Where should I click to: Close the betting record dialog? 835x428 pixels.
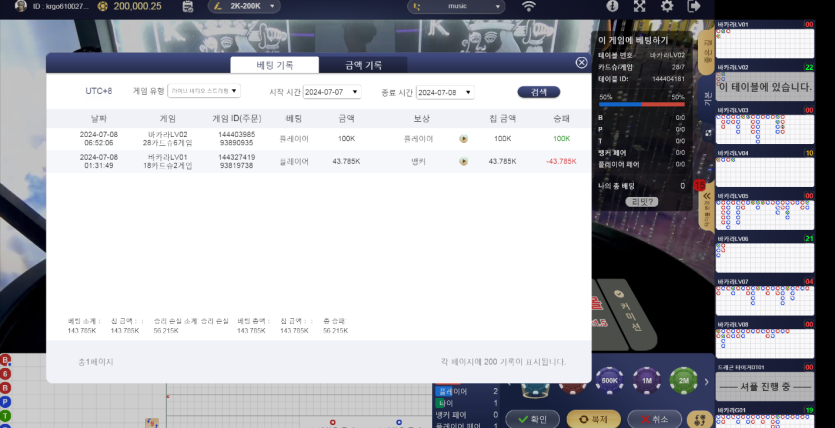coord(582,63)
